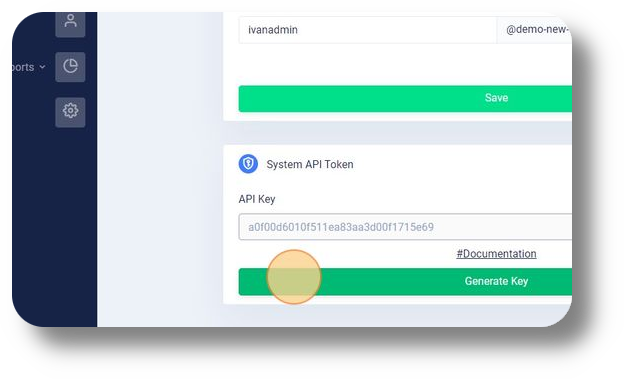
Task: Click the @demo-new domain suffix box
Action: click(x=534, y=30)
